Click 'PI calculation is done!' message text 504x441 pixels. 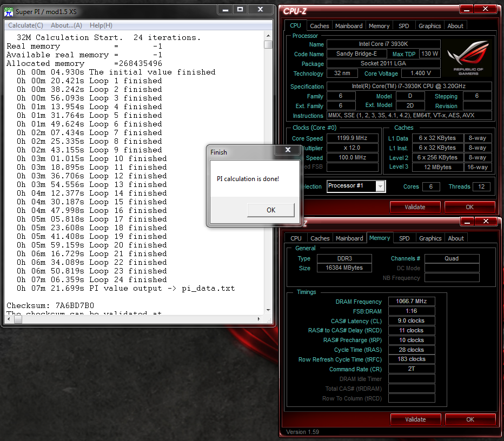[x=248, y=179]
